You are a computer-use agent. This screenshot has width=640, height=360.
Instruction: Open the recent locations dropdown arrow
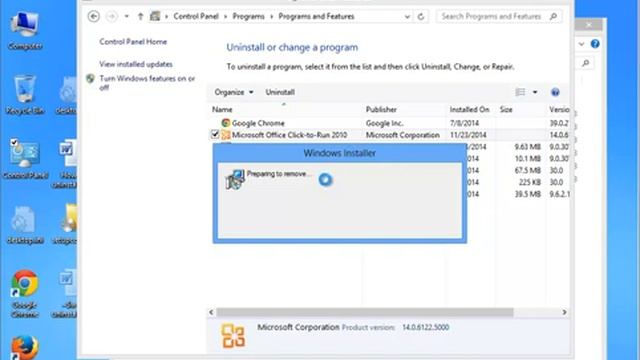tap(127, 16)
